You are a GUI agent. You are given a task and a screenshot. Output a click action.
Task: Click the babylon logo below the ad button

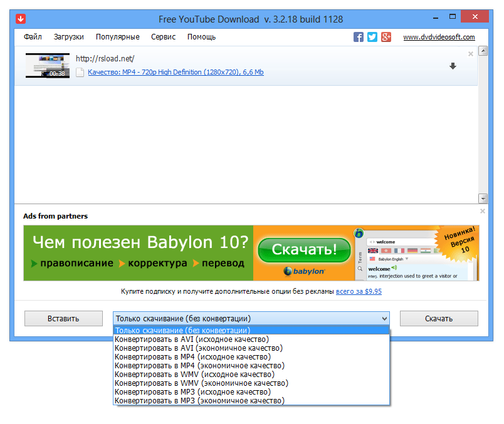304,271
